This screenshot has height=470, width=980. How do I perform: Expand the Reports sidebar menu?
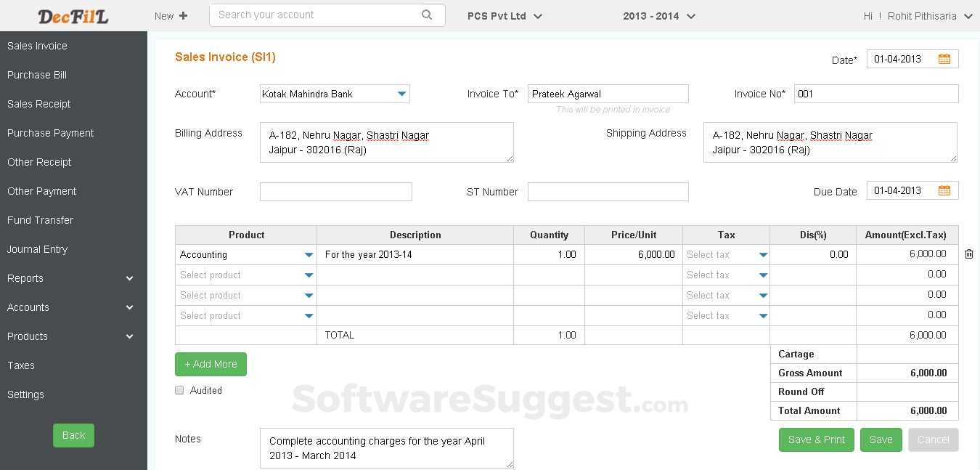[x=129, y=278]
